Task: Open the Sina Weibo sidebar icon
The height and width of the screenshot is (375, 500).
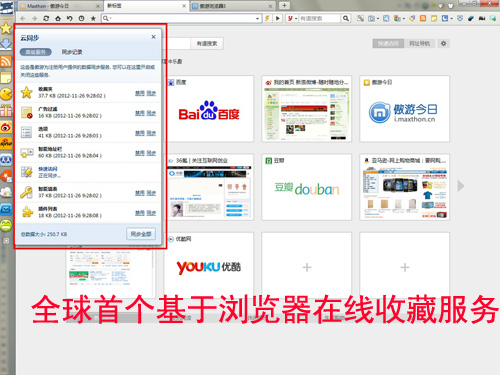Action: click(6, 127)
